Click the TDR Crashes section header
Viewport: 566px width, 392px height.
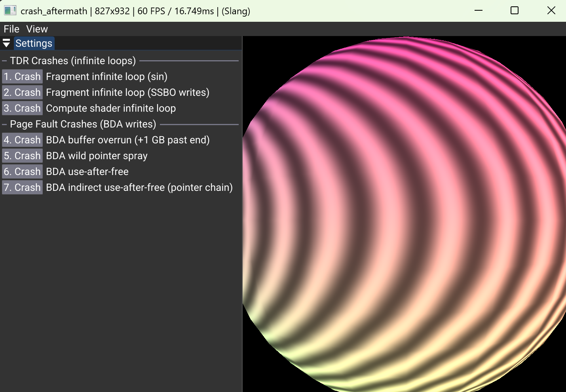[73, 61]
